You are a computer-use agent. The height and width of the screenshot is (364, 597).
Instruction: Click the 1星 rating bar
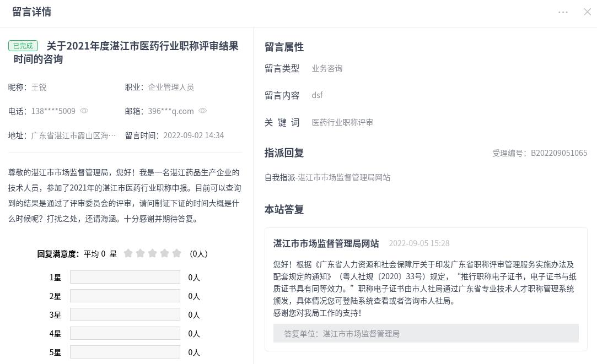(x=125, y=278)
